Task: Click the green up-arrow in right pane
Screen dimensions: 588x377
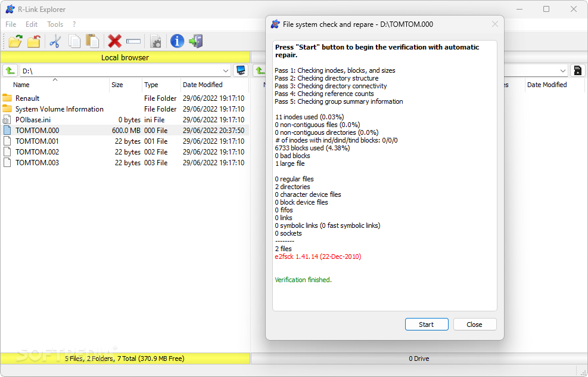Action: coord(260,70)
